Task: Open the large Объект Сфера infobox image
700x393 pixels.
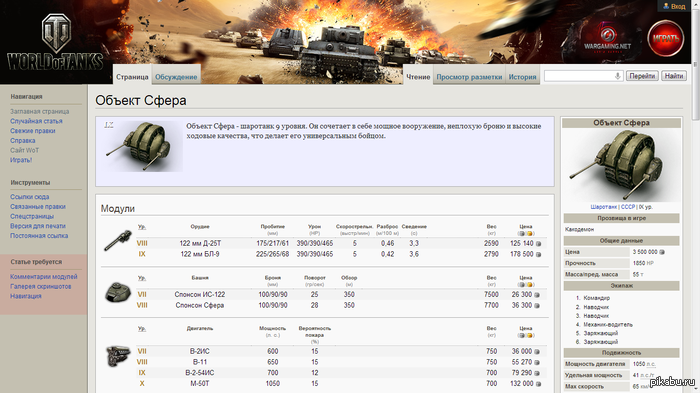Action: click(x=621, y=166)
